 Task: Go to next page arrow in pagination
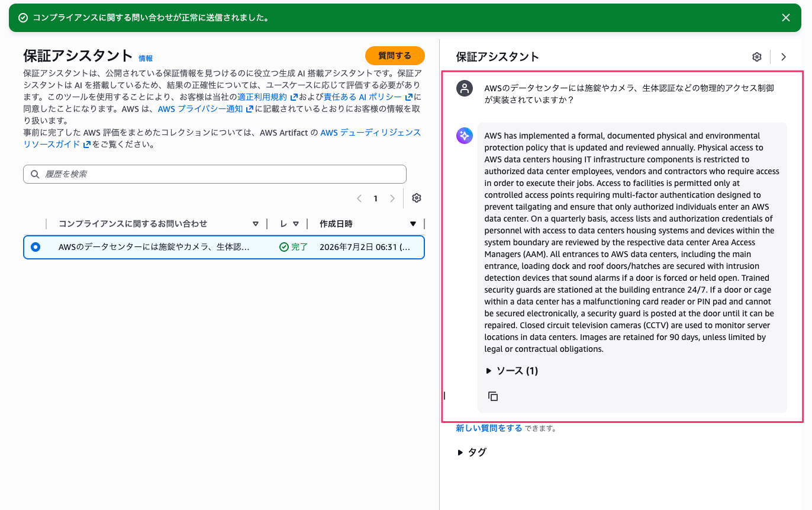click(x=392, y=198)
